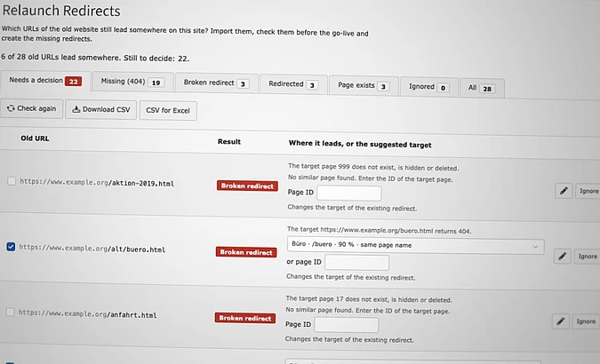
Task: Export CSV for Excel
Action: pos(168,110)
